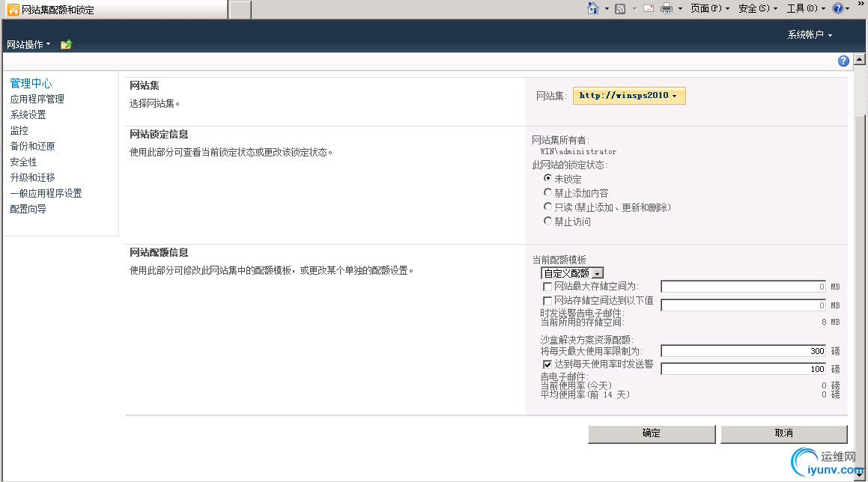Click the navigate-up folder icon
This screenshot has width=868, height=482.
click(x=66, y=44)
